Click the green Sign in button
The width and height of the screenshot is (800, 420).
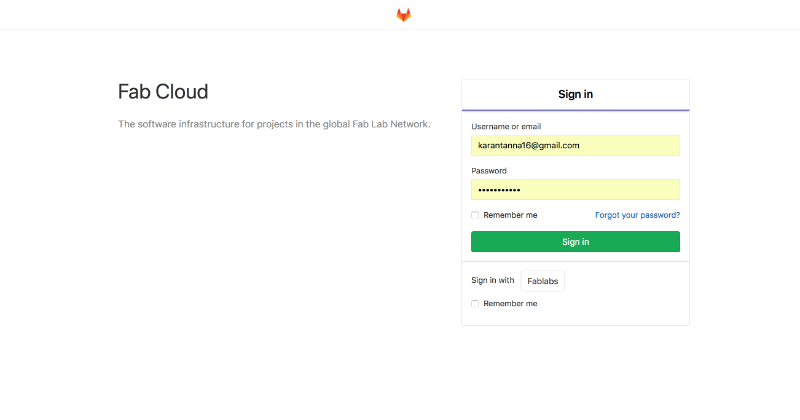tap(576, 242)
